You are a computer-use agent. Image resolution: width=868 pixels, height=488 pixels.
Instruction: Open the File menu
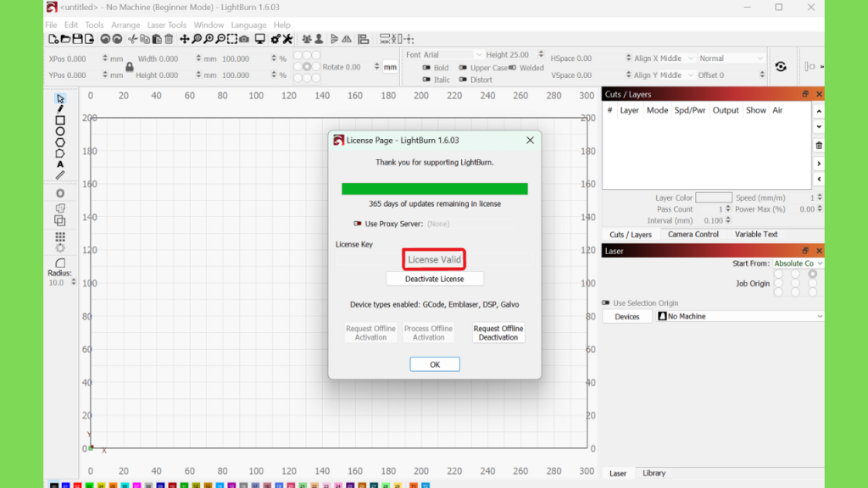(x=51, y=25)
